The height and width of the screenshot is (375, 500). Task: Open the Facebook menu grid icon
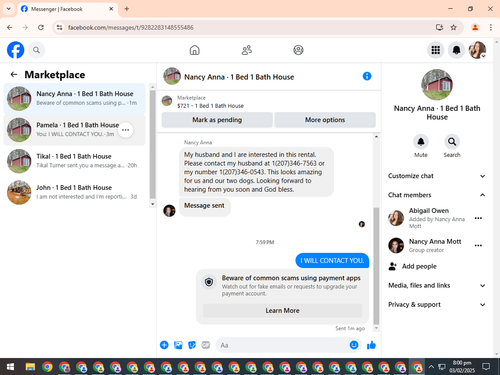pos(436,50)
